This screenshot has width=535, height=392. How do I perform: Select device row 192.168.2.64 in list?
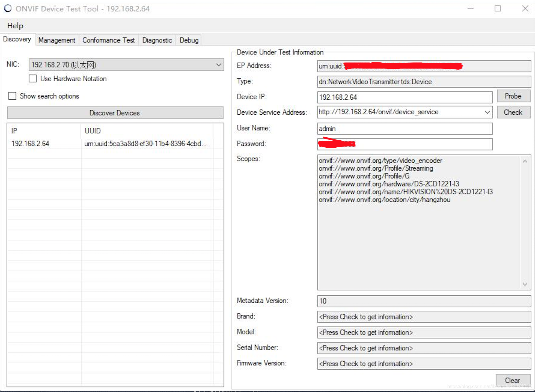point(115,143)
